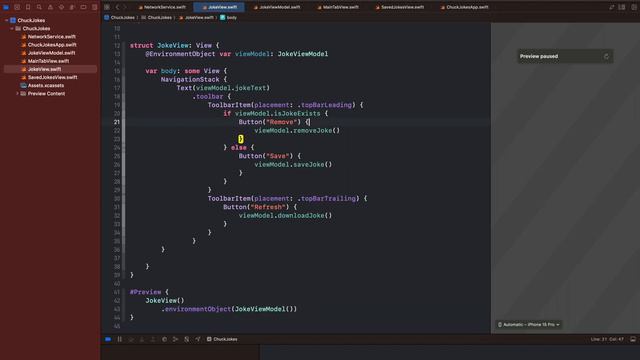The image size is (640, 360).
Task: Click the review/link icon at editor top right
Action: tap(611, 7)
